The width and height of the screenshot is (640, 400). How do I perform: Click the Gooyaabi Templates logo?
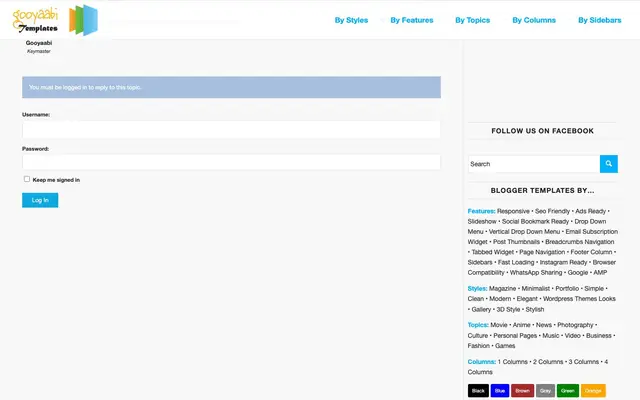tap(55, 20)
